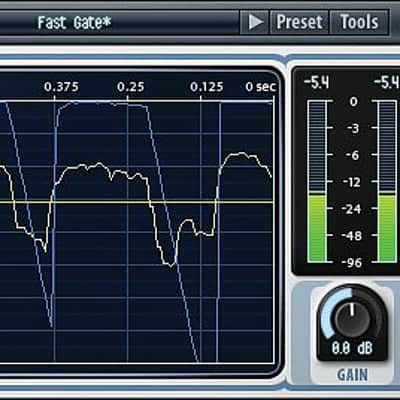Click the 0.0 dB gain value

[352, 348]
